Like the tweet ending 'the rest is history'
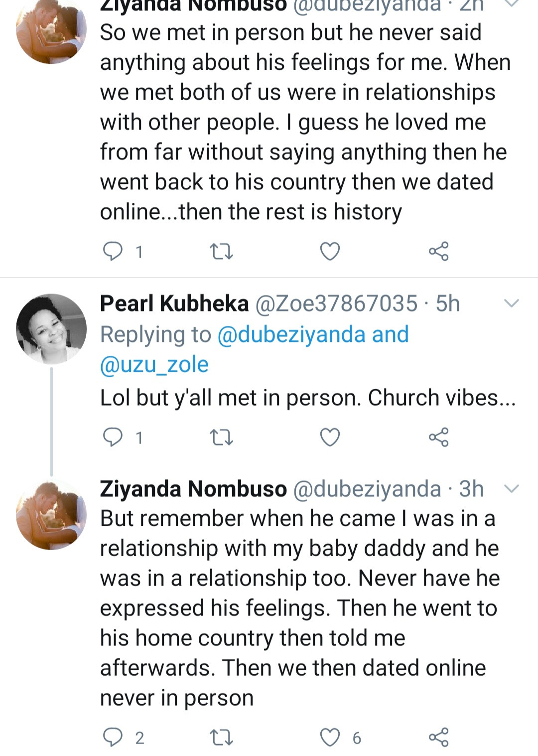Screen dimensions: 538x756 [330, 251]
